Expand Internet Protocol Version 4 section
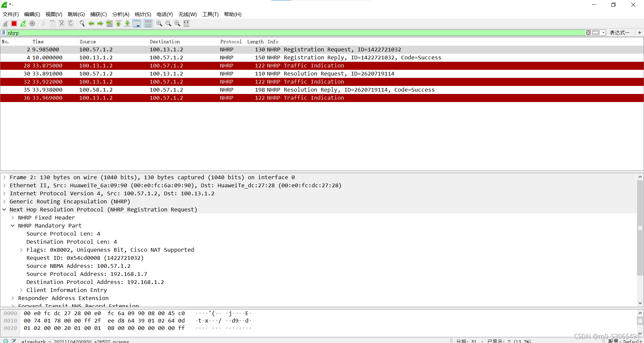644x343 pixels. pyautogui.click(x=4, y=193)
